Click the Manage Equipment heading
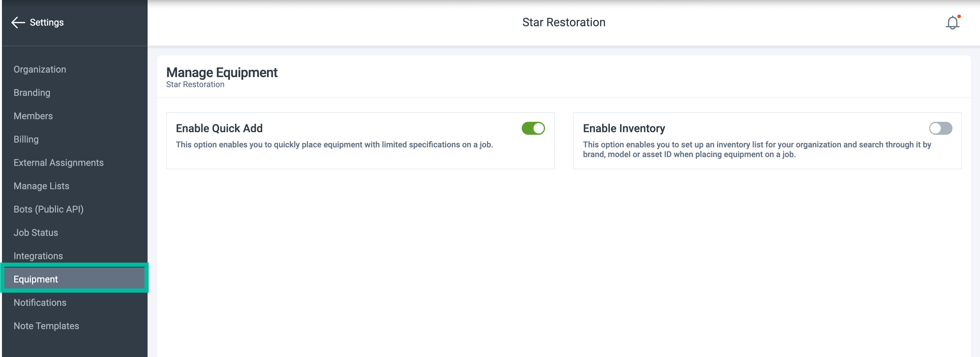Image resolution: width=980 pixels, height=357 pixels. 222,72
